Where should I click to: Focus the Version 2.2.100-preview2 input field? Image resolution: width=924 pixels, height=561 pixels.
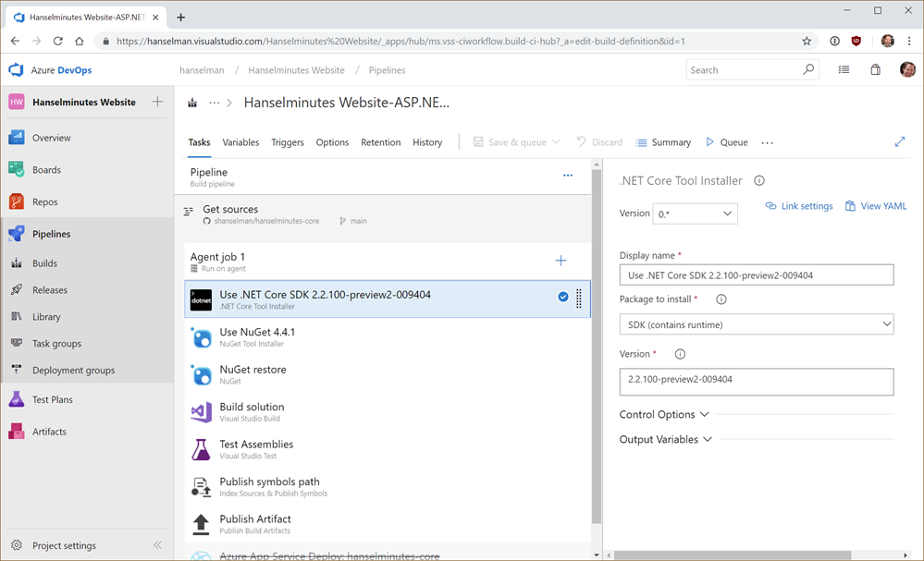click(x=756, y=382)
